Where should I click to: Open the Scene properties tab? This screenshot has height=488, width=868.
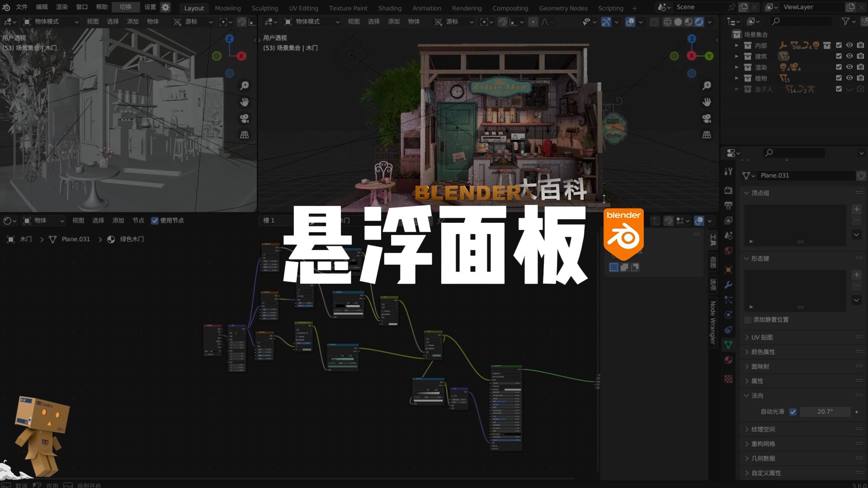(728, 235)
